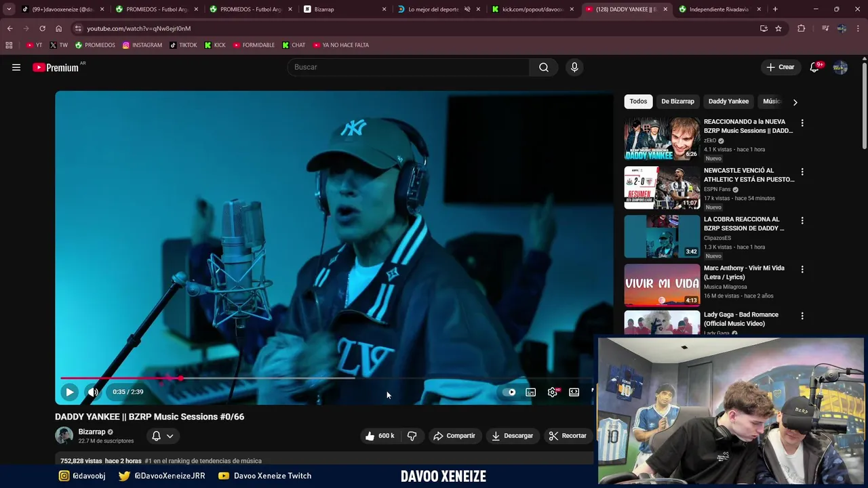Open options for LA COBRA REACCIONA video
The image size is (868, 488).
(802, 221)
